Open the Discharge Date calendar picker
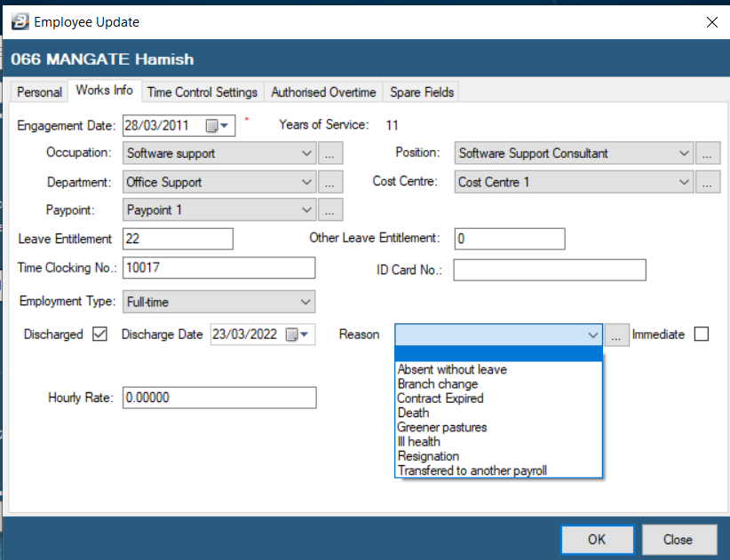 tap(297, 335)
